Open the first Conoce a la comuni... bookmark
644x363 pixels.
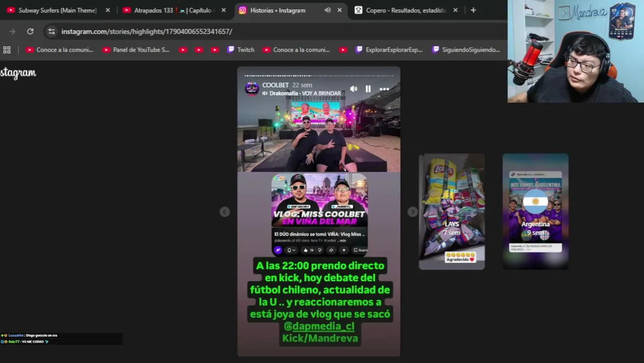click(59, 50)
